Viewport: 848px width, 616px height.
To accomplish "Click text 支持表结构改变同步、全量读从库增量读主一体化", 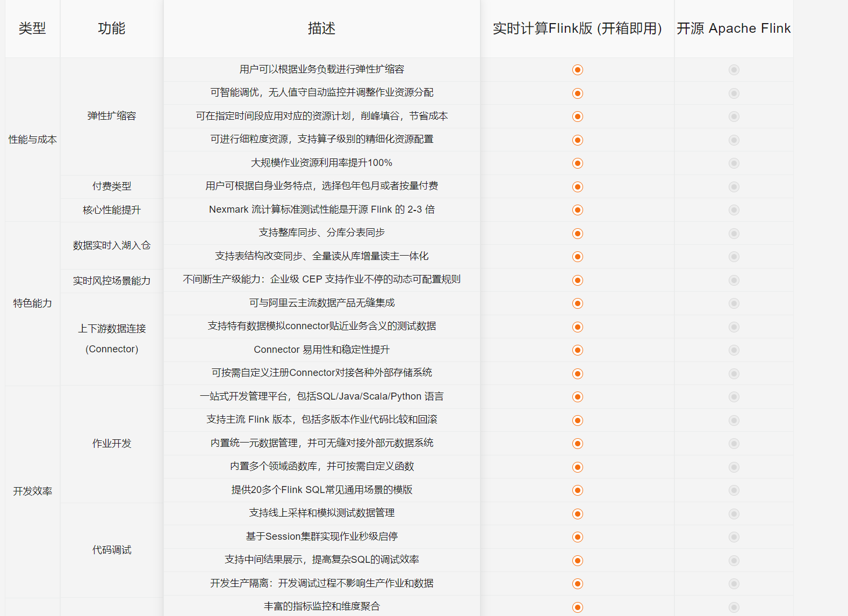I will 321,256.
